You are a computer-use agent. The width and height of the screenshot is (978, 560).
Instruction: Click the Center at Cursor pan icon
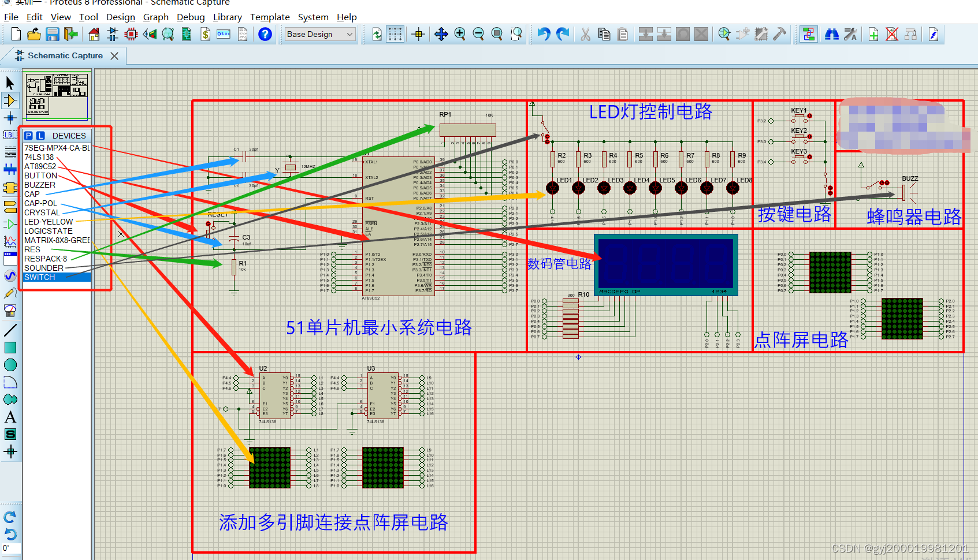click(x=441, y=34)
